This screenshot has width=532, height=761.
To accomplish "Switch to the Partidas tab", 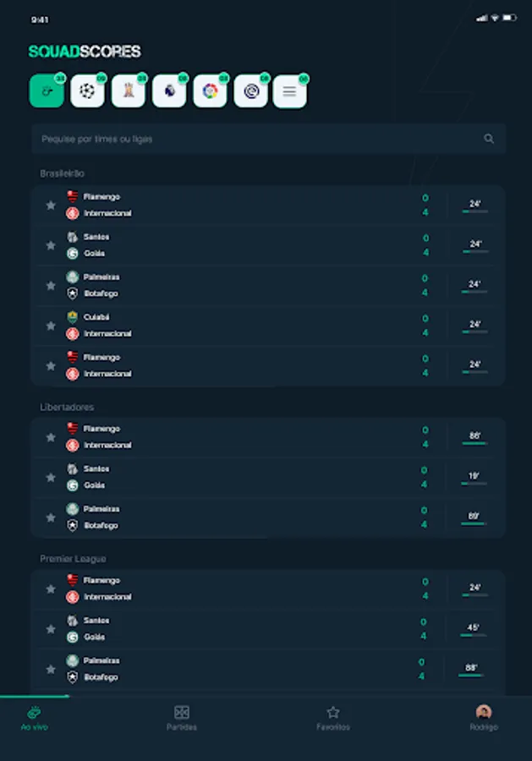I will click(x=181, y=713).
